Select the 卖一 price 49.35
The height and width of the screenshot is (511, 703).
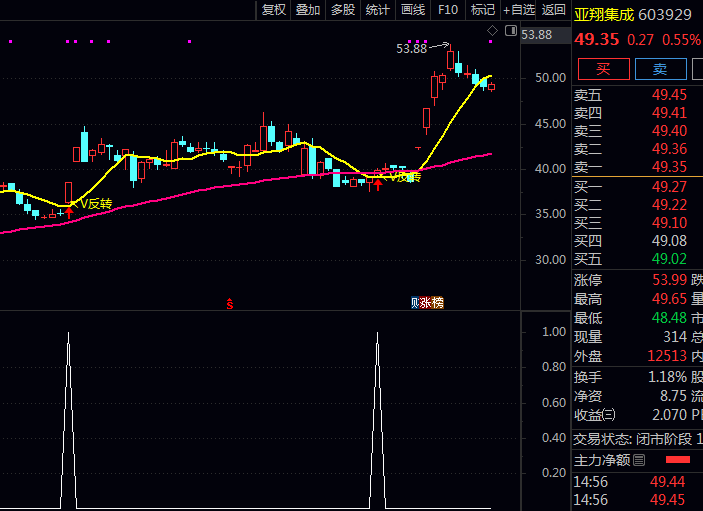669,167
